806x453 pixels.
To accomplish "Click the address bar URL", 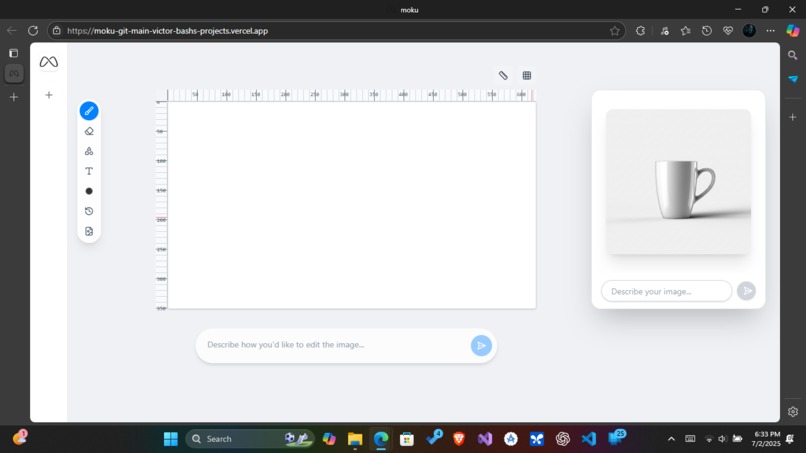I will point(168,31).
